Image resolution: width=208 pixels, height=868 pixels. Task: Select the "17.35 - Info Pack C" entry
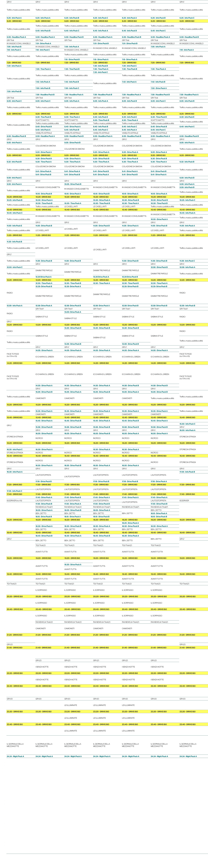click(14, 491)
